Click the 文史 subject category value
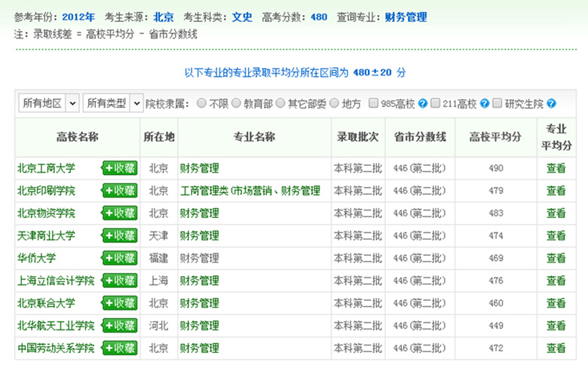This screenshot has width=588, height=368. (x=242, y=17)
